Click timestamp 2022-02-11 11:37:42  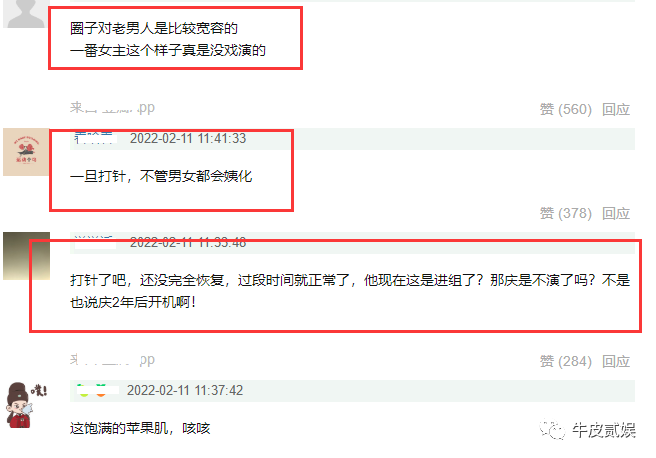tap(185, 390)
